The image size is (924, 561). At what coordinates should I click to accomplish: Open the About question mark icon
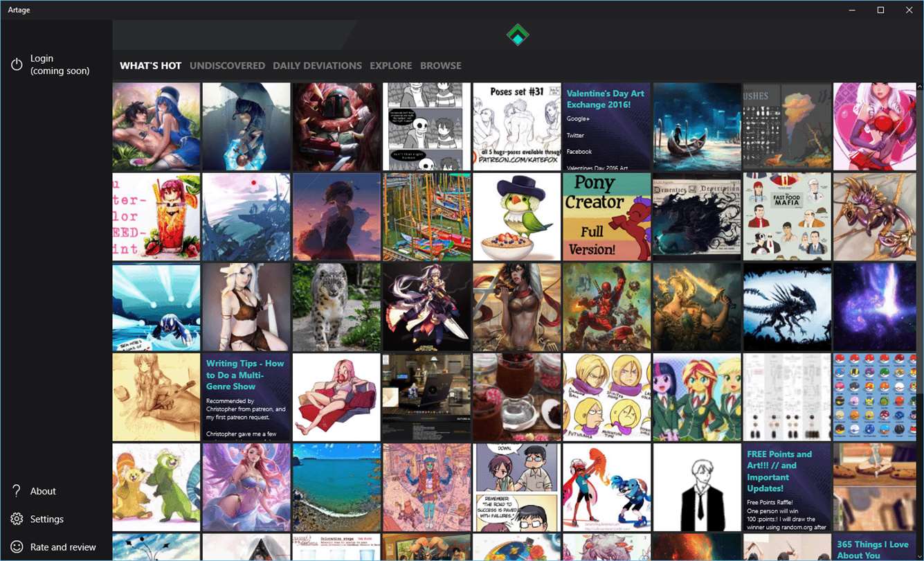[17, 491]
